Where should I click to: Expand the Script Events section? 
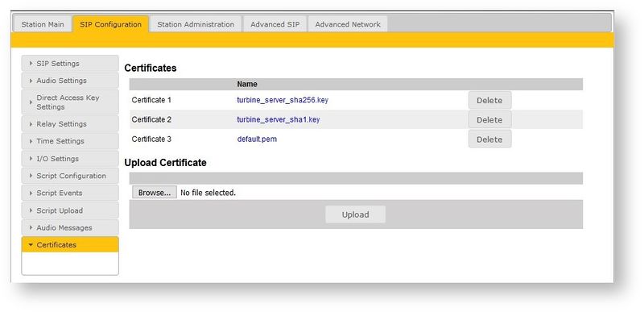70,193
